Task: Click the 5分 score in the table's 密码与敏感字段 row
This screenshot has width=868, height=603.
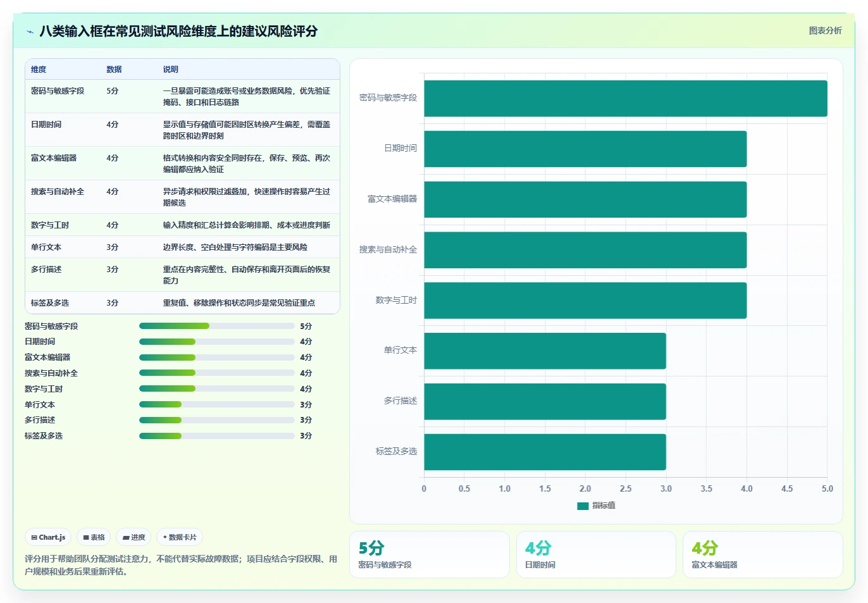Action: [x=113, y=91]
